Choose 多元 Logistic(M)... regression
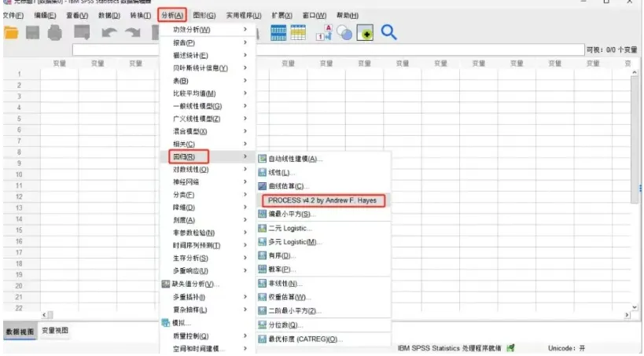This screenshot has height=356, width=644. click(289, 242)
